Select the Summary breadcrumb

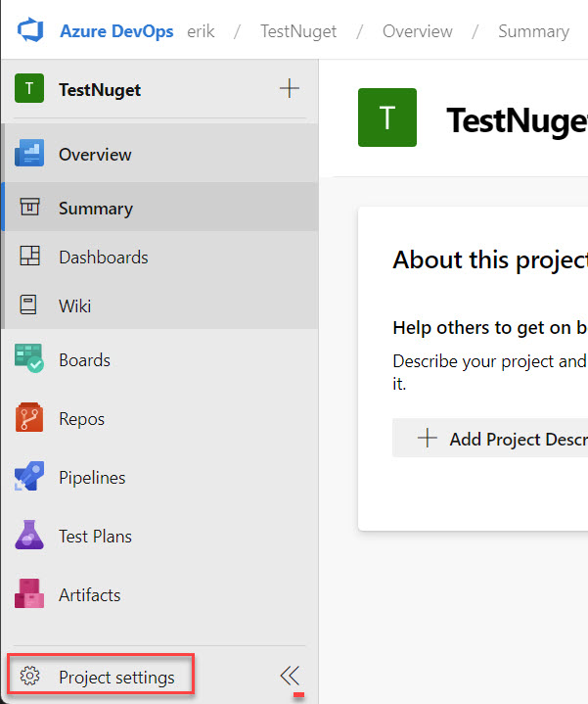pos(534,31)
